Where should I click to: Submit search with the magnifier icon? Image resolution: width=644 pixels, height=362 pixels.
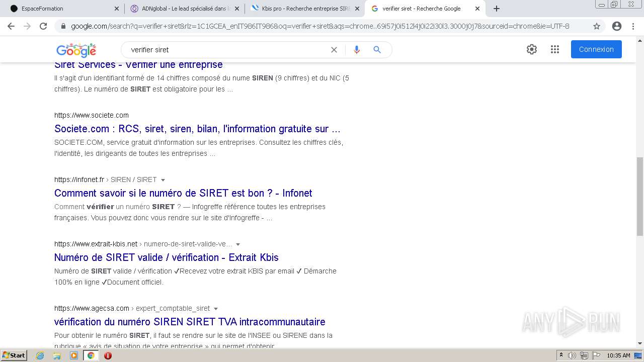[x=377, y=50]
